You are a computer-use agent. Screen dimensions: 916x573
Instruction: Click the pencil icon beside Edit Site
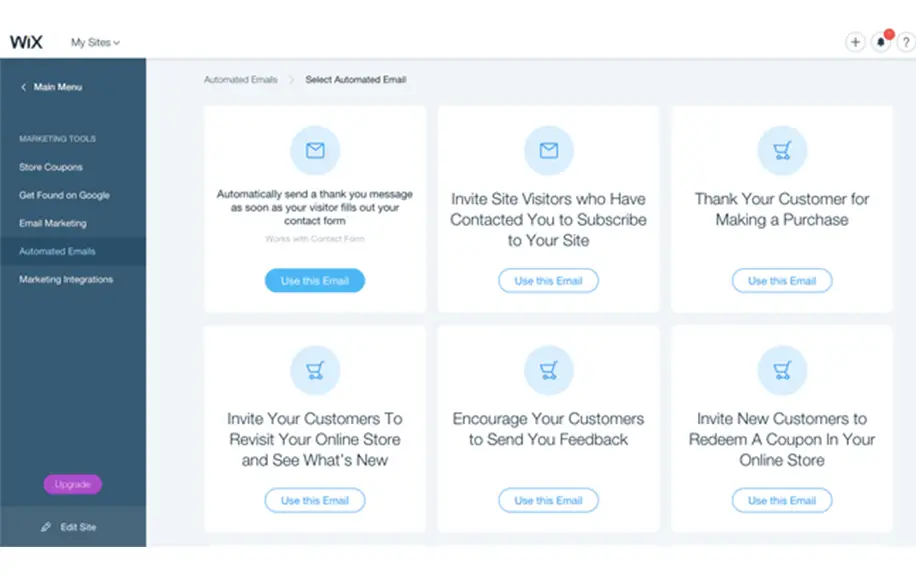pyautogui.click(x=46, y=527)
